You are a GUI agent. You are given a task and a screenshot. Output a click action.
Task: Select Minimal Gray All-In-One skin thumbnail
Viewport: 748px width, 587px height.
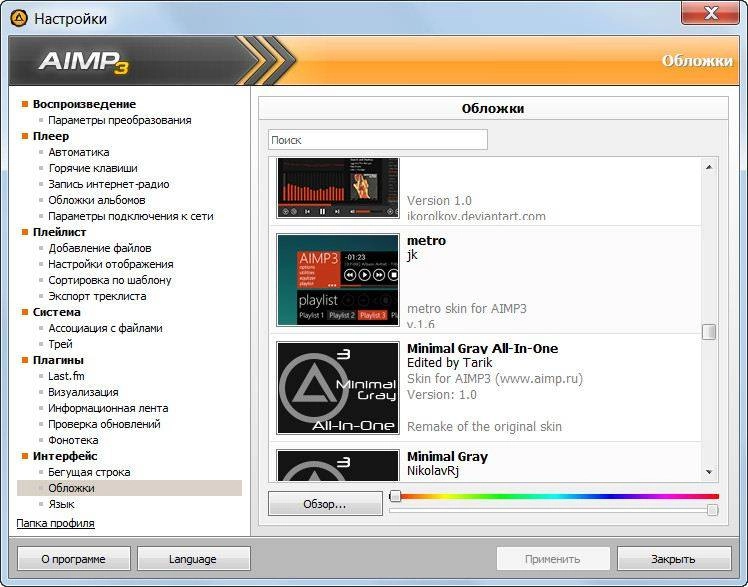pos(338,388)
